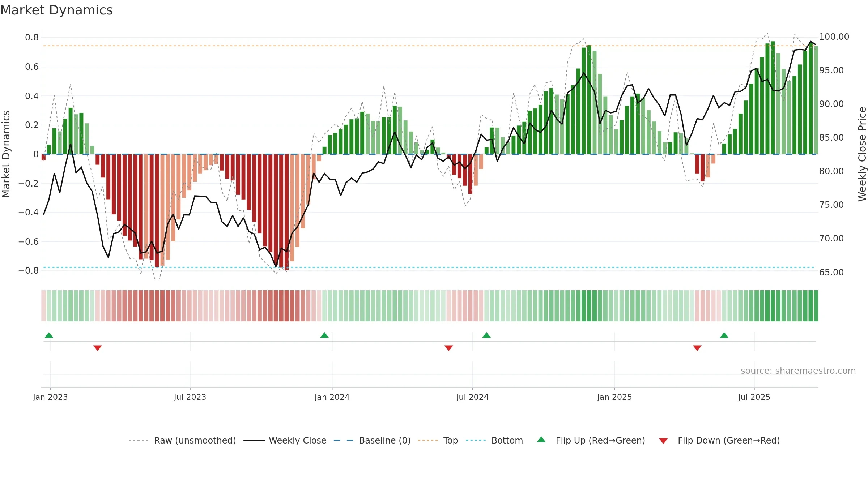Image resolution: width=868 pixels, height=488 pixels.
Task: Click the 70.00 price axis label
Action: click(831, 239)
